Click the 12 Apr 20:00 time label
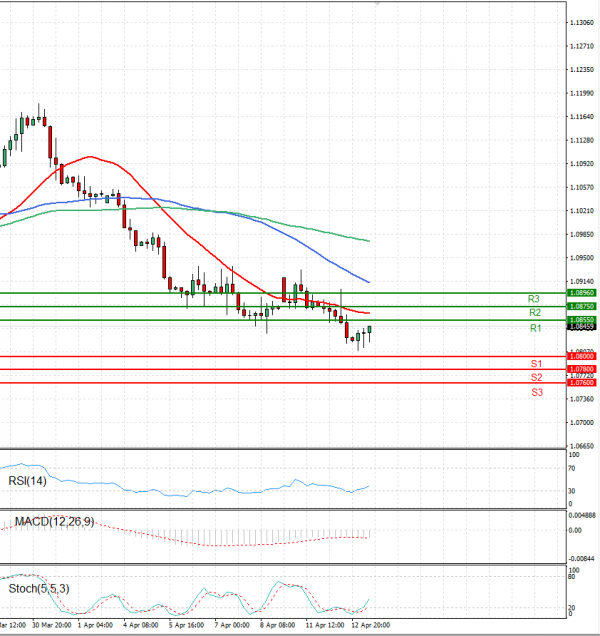Image resolution: width=600 pixels, height=636 pixels. (x=370, y=625)
